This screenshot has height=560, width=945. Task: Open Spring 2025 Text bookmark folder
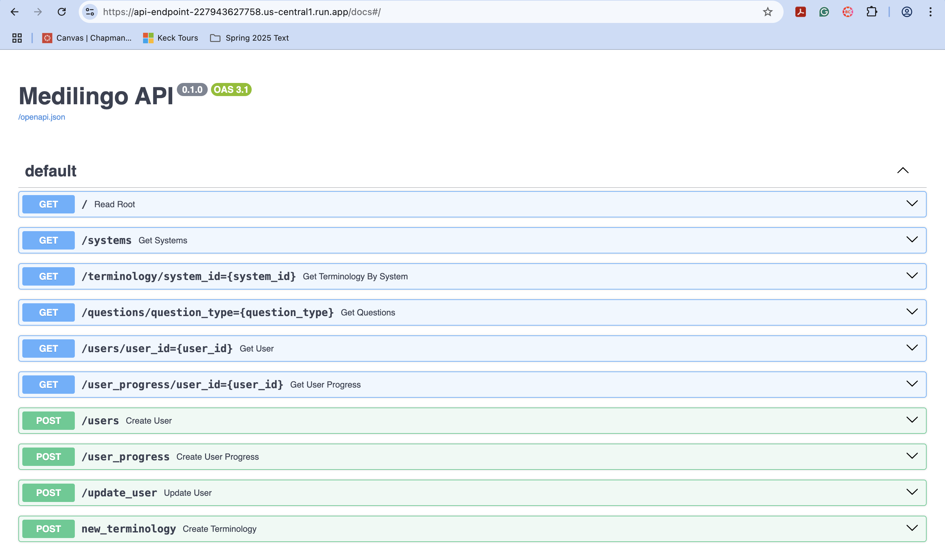(x=250, y=38)
